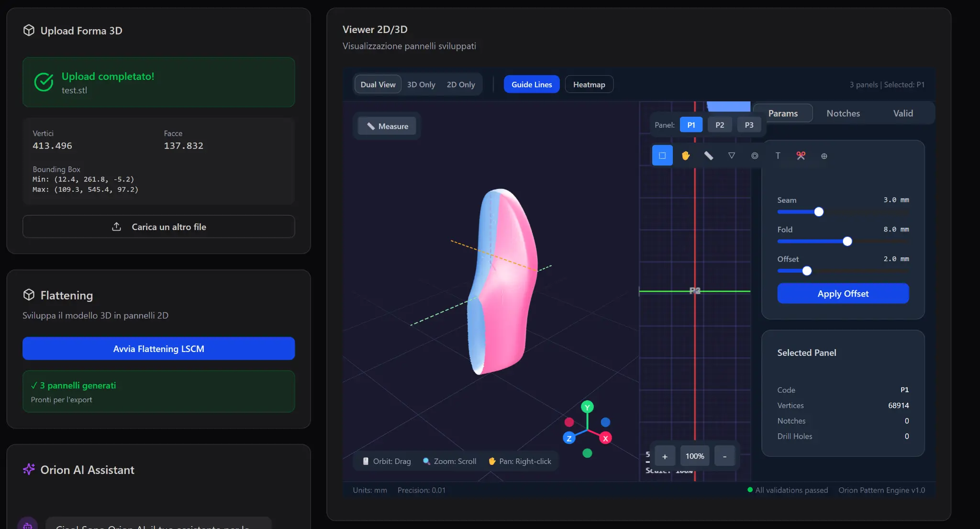Click the Avvia Flattening LSCM button
980x529 pixels.
[x=158, y=349]
